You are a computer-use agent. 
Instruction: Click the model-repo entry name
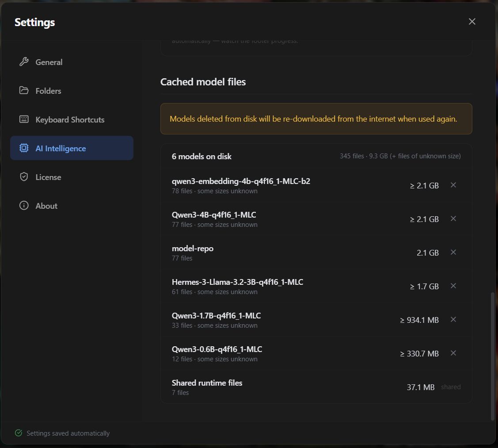tap(193, 248)
